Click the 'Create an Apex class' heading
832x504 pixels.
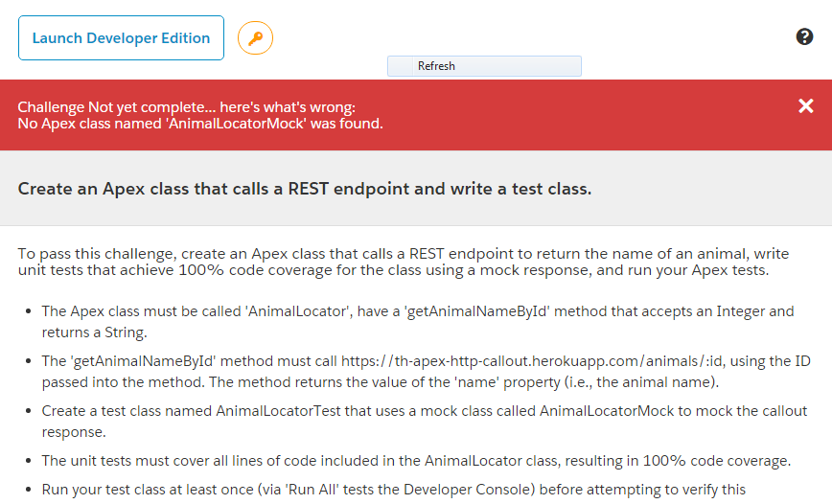(305, 189)
